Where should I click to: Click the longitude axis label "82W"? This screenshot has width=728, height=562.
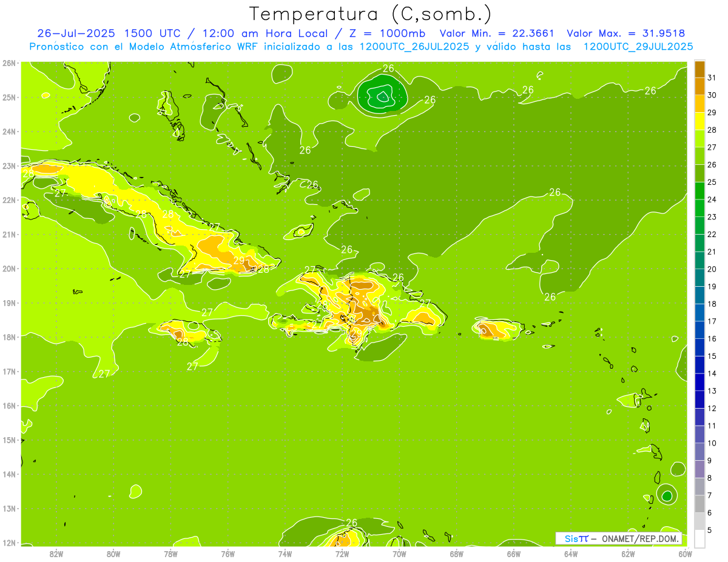pyautogui.click(x=56, y=554)
